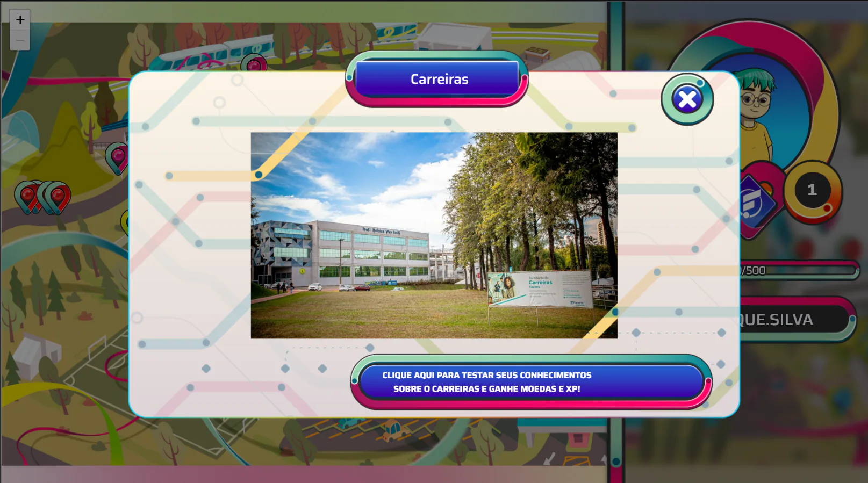Click the quiz button to test Carreiras knowledge
This screenshot has width=868, height=483.
coord(531,382)
